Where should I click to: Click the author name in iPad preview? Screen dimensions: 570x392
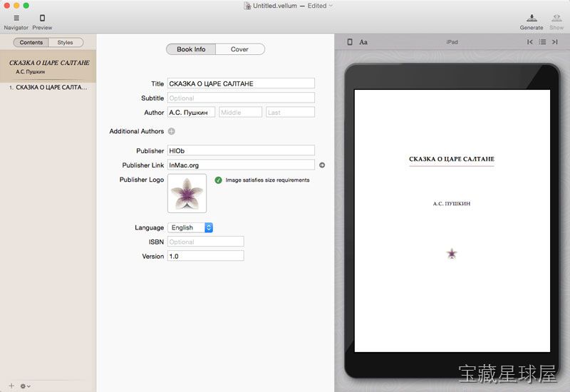tap(452, 204)
